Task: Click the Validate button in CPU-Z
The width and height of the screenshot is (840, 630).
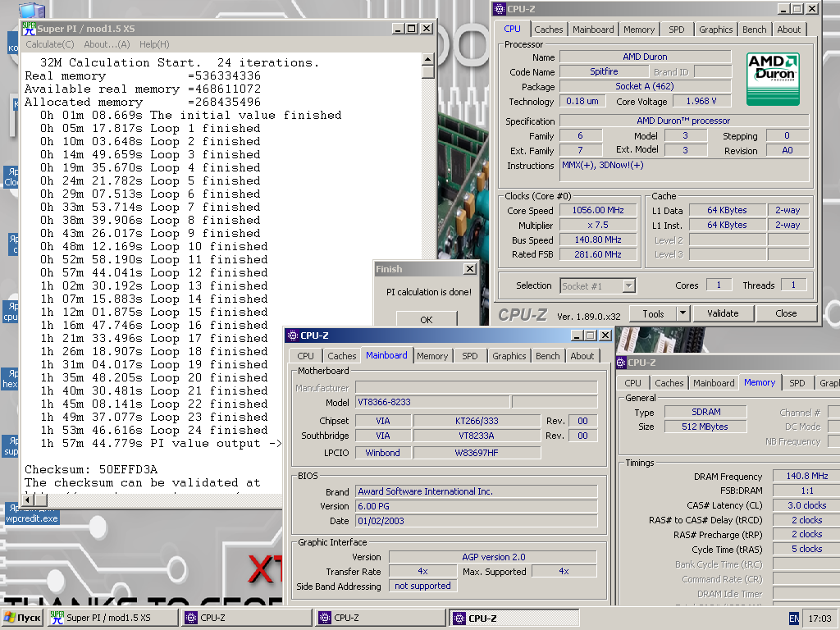Action: click(723, 313)
